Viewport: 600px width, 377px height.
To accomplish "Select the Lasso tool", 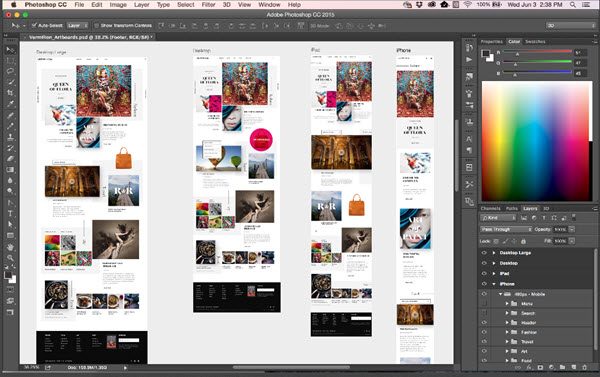I will pyautogui.click(x=10, y=71).
